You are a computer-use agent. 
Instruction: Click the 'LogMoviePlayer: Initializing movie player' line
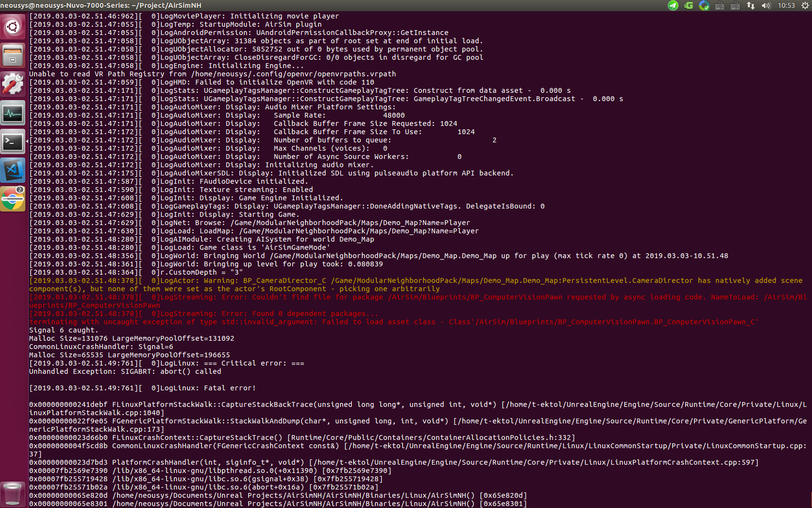tap(184, 16)
